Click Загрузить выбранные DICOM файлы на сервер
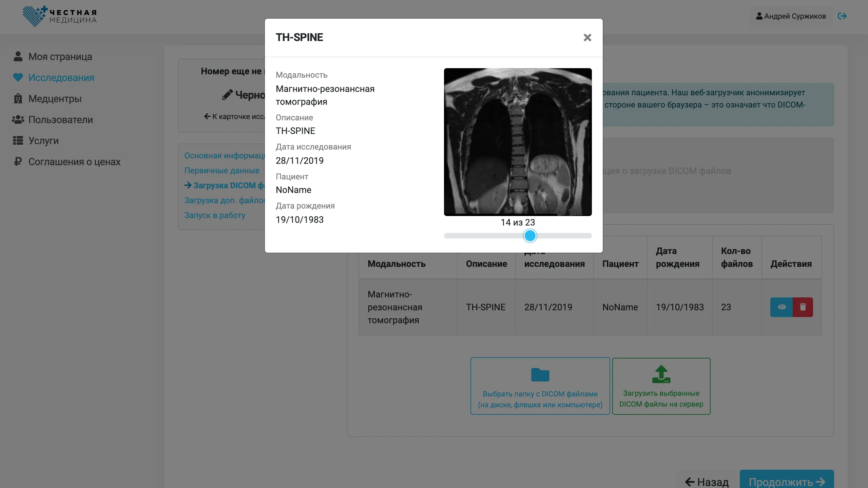 pyautogui.click(x=661, y=386)
